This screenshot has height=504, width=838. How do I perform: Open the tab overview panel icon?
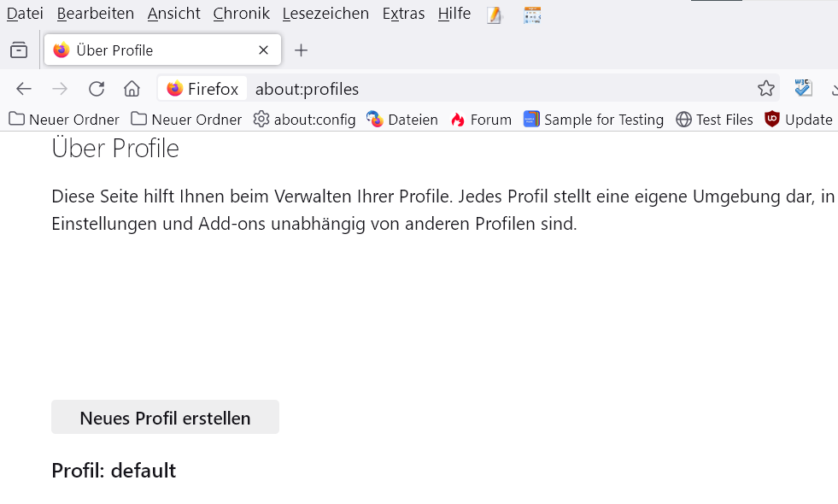(19, 50)
